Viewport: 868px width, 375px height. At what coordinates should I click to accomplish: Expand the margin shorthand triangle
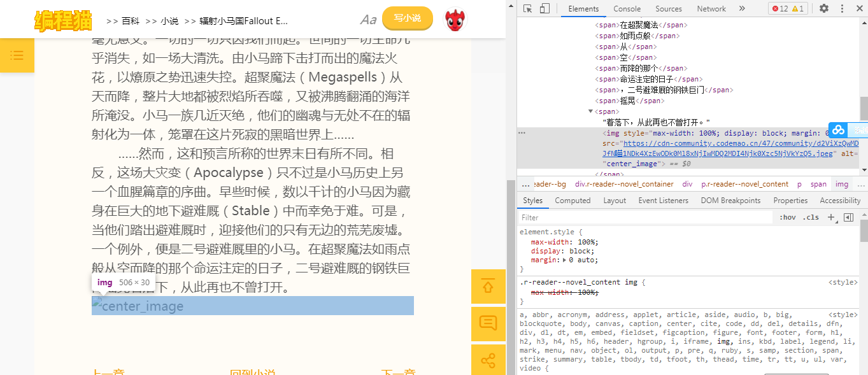[565, 260]
